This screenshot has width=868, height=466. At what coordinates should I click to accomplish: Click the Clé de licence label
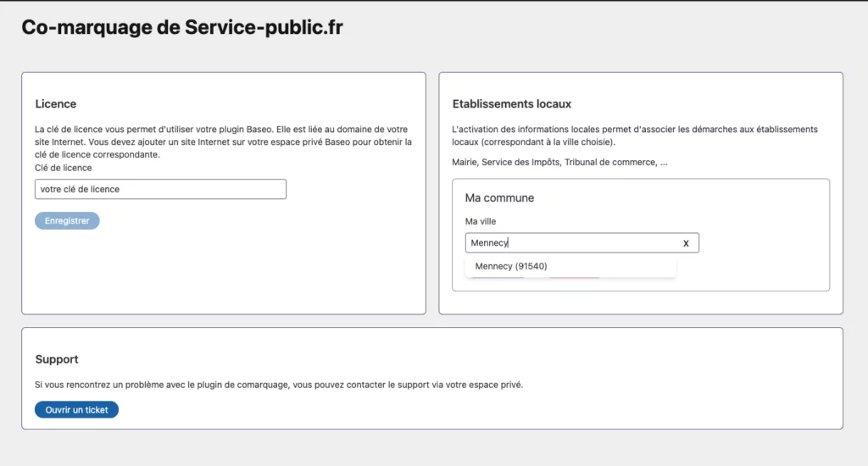click(63, 168)
